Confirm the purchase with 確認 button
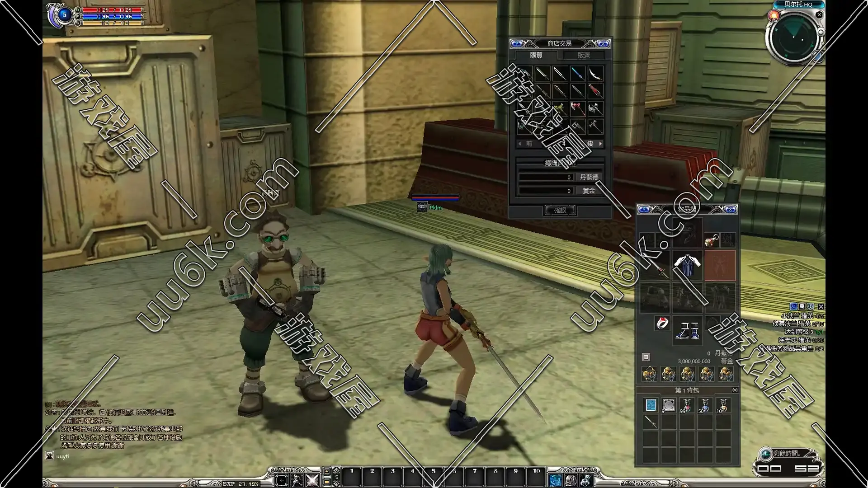This screenshot has width=868, height=488. pyautogui.click(x=560, y=210)
